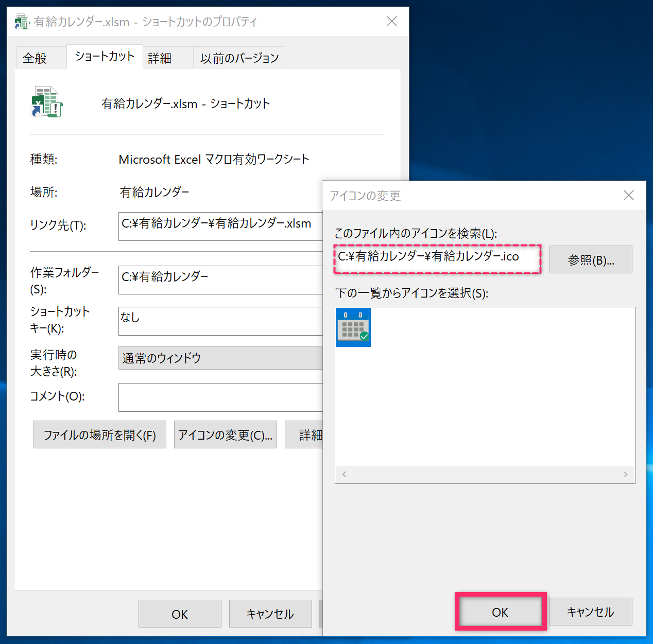Close the アイコンの変更 dialog
The image size is (653, 644).
[628, 196]
